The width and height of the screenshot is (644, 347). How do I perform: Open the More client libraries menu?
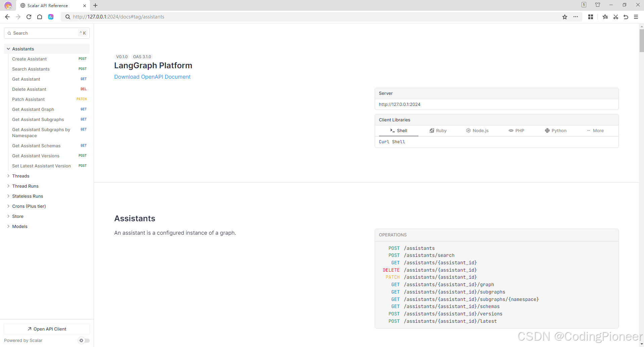coord(595,130)
